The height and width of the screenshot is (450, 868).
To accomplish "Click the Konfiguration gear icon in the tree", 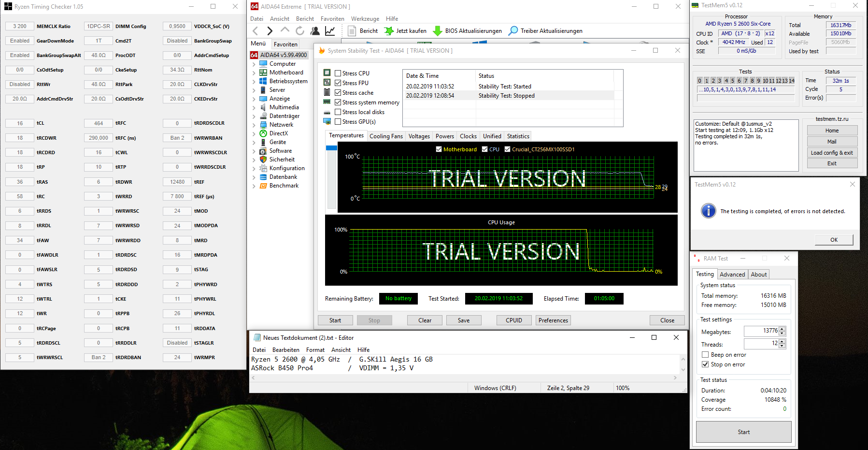I will coord(263,168).
